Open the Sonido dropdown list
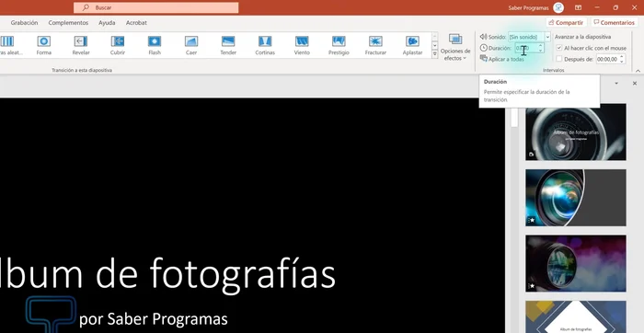Viewport: 644px width, 333px height. (x=547, y=37)
